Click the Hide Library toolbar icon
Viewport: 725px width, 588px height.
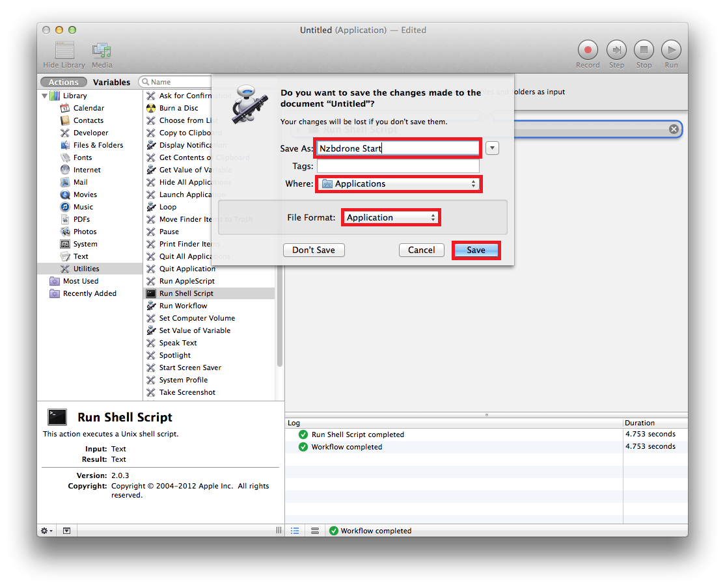click(x=64, y=51)
